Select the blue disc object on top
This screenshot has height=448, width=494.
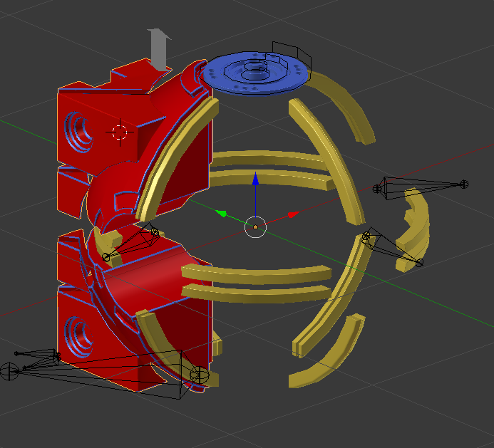[x=255, y=73]
